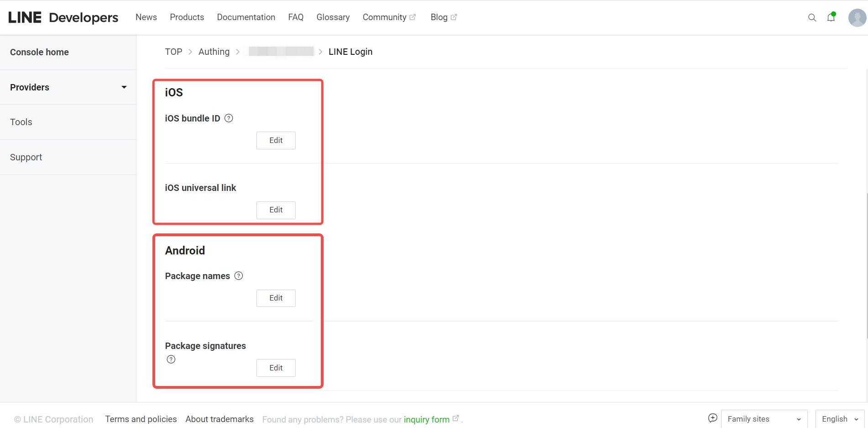Open the Documentation menu item

point(246,17)
